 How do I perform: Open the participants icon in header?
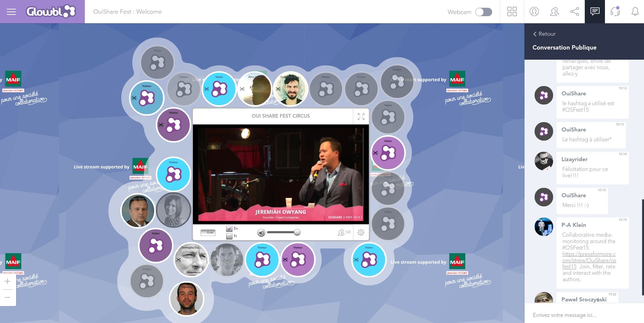[554, 12]
